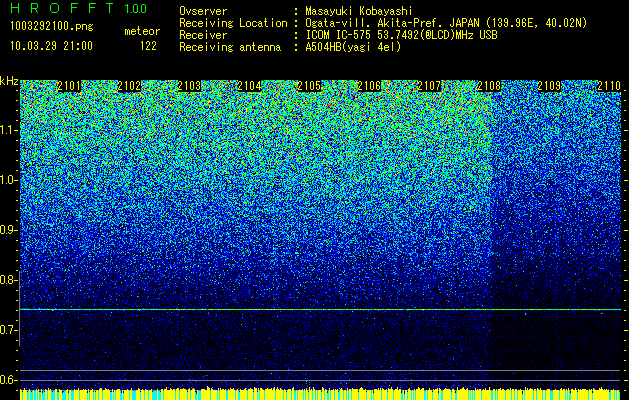Image resolution: width=629 pixels, height=400 pixels.
Task: Click the 1.0 frequency axis label
Action: (8, 180)
